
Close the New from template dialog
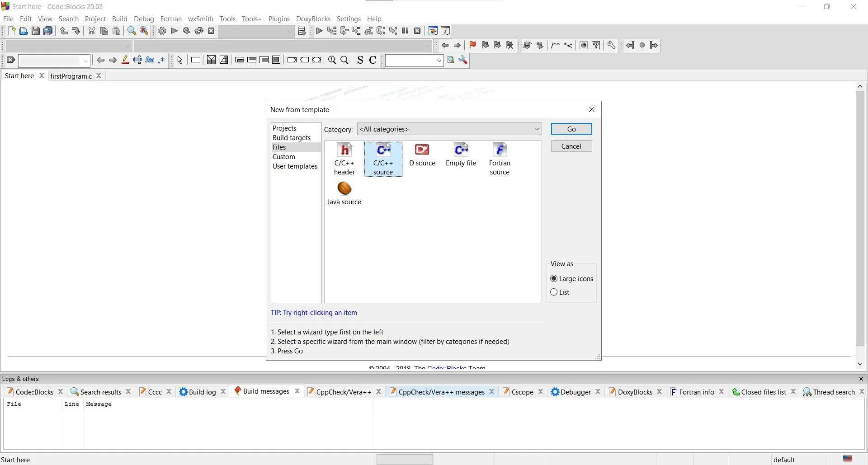(x=592, y=110)
